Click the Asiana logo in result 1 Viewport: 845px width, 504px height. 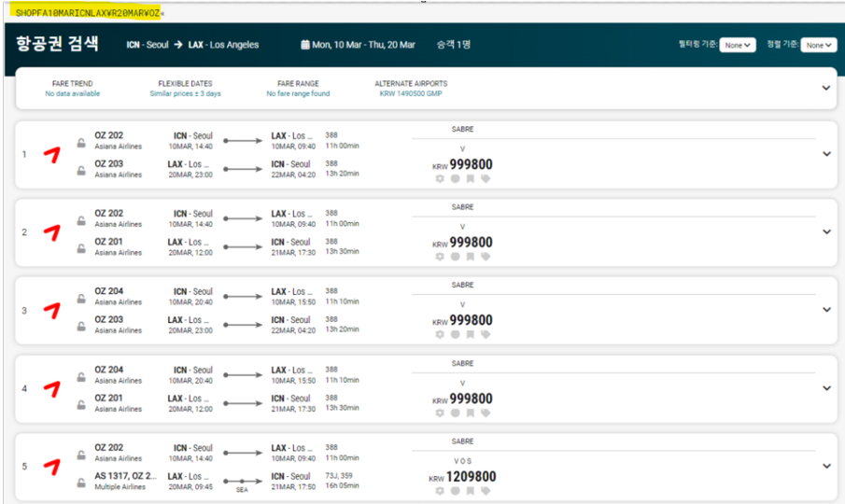coord(52,155)
